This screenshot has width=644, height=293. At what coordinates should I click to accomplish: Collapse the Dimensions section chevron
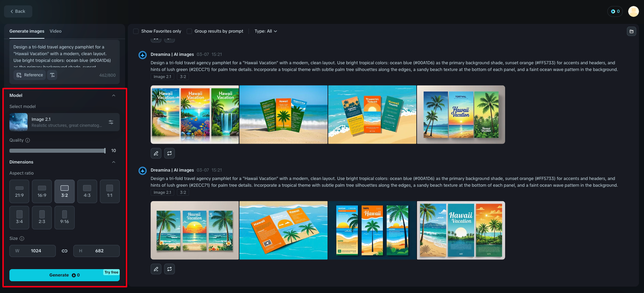[114, 162]
